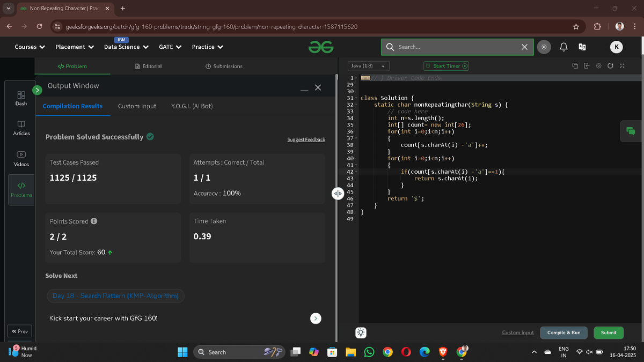Click the address bar URL
644x362 pixels.
tap(211, 26)
